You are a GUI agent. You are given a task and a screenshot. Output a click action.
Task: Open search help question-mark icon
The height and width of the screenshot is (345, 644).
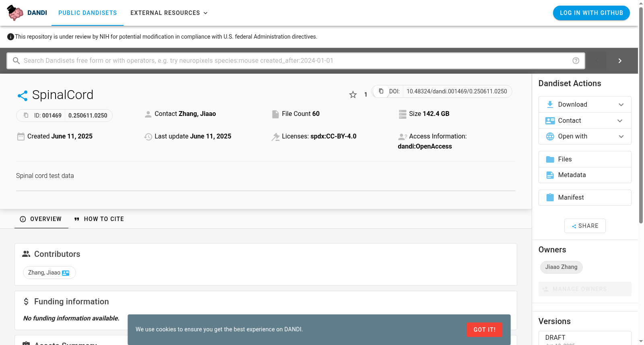pos(576,61)
